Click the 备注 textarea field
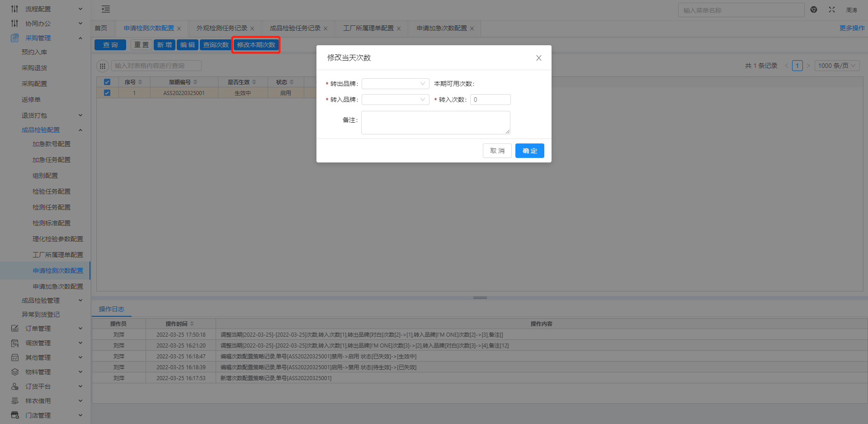The width and height of the screenshot is (868, 424). point(435,123)
